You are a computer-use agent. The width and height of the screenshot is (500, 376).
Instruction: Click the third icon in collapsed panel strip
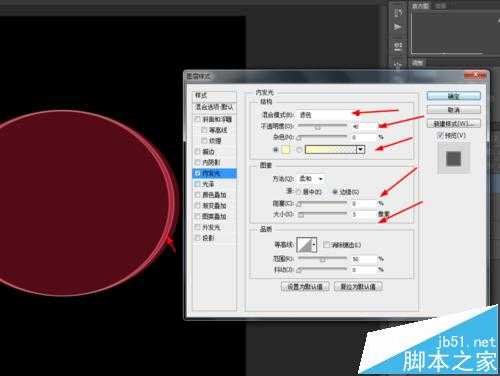point(398,46)
